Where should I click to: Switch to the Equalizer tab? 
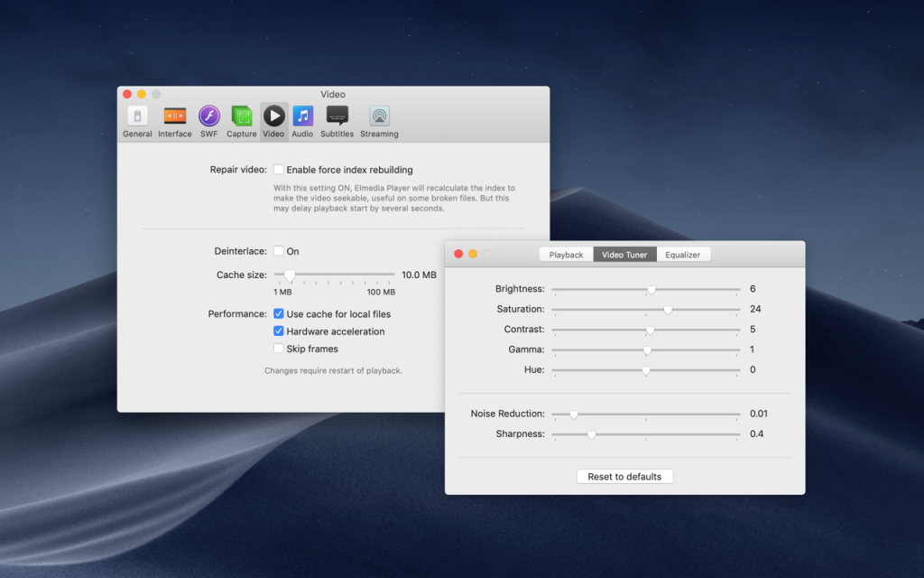[x=683, y=254]
